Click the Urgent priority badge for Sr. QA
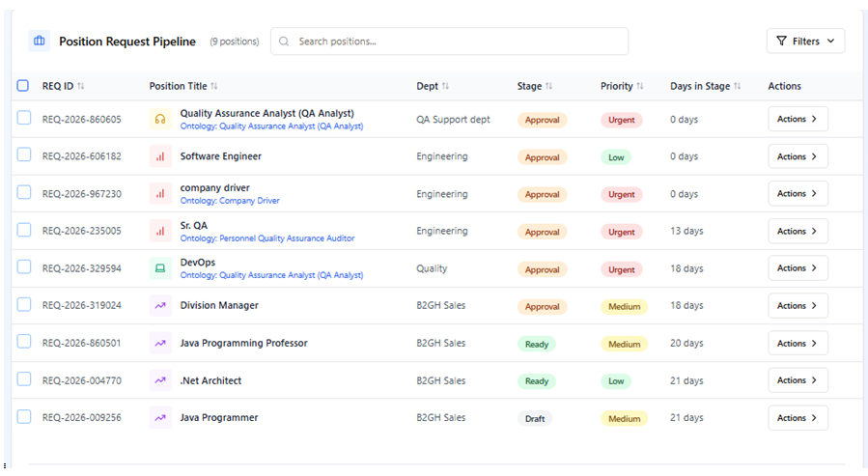This screenshot has height=476, width=868. pos(621,232)
